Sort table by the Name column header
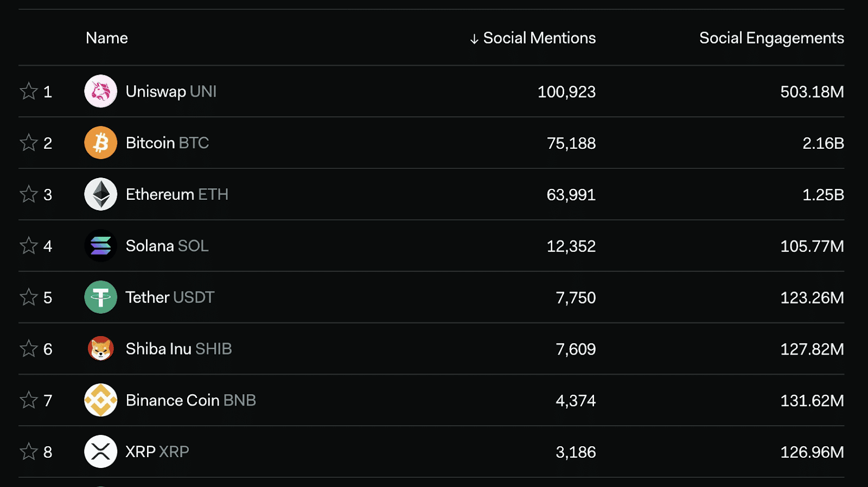868x487 pixels. click(x=106, y=38)
